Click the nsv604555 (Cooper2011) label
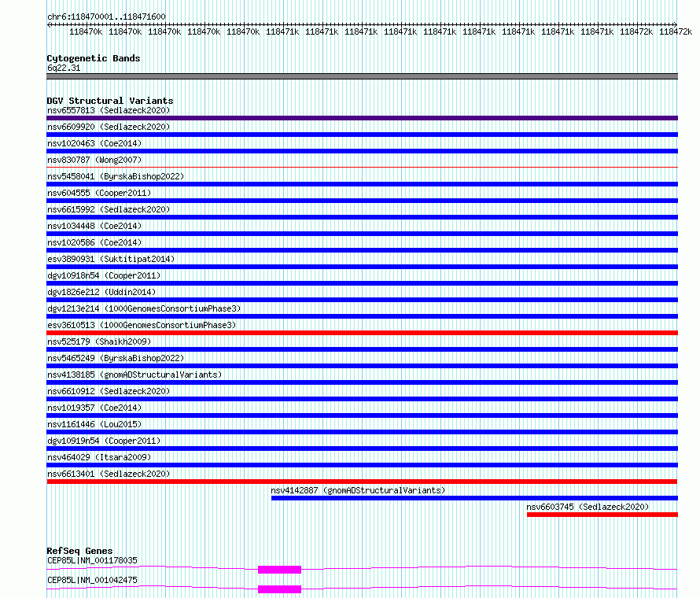 tap(99, 193)
